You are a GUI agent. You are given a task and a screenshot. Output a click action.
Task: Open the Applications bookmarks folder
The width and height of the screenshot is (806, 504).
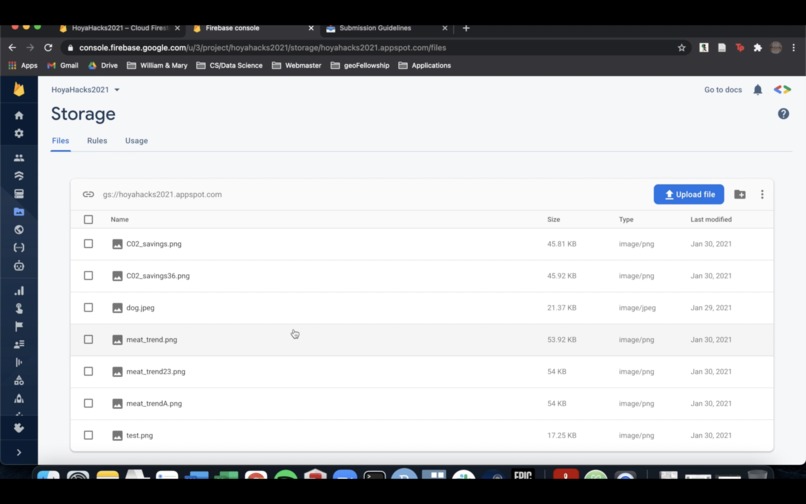[425, 65]
